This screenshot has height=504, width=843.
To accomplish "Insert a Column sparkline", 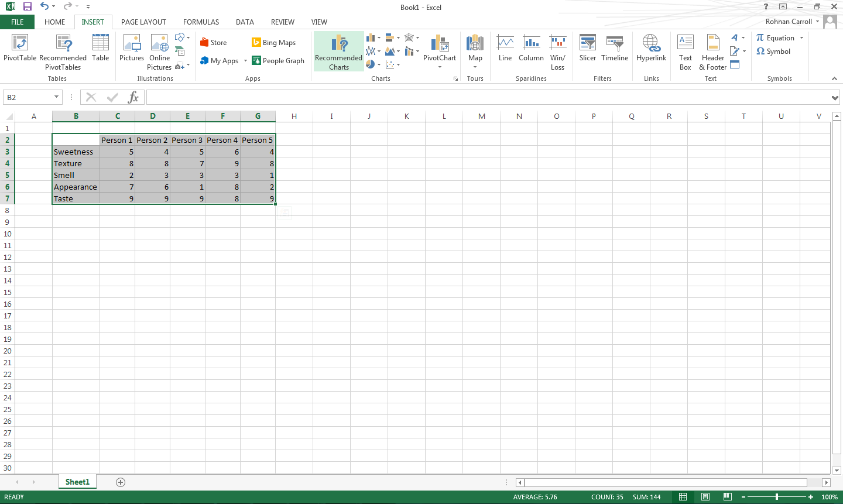I will 531,48.
